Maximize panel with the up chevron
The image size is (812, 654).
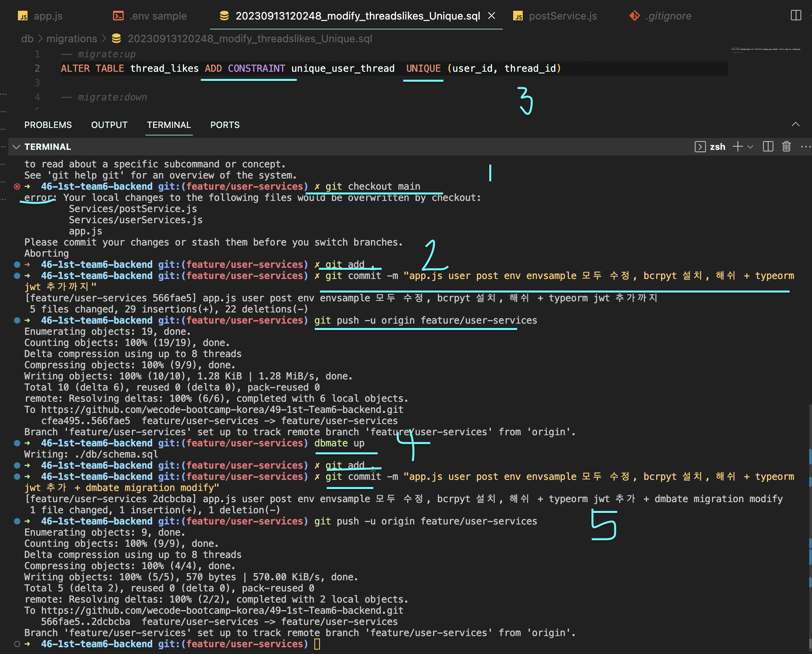point(795,124)
